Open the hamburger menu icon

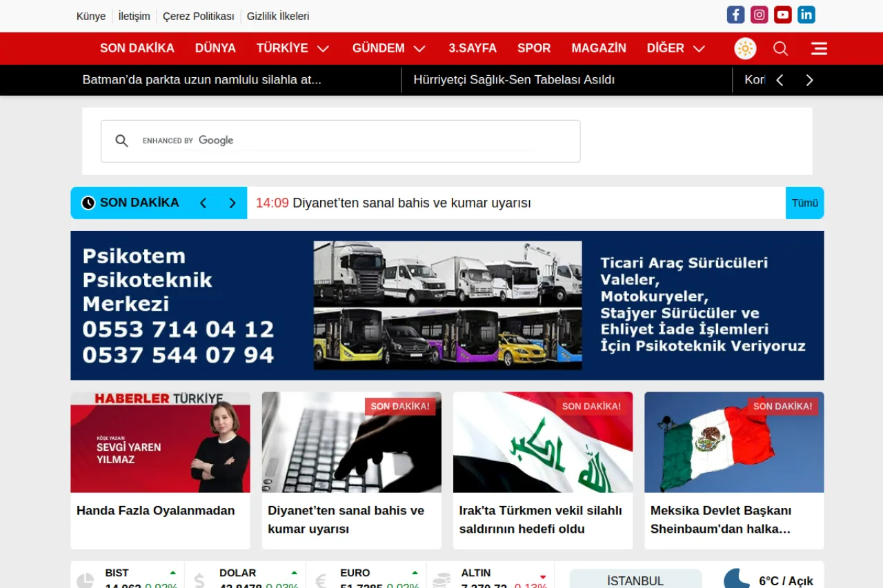coord(819,48)
